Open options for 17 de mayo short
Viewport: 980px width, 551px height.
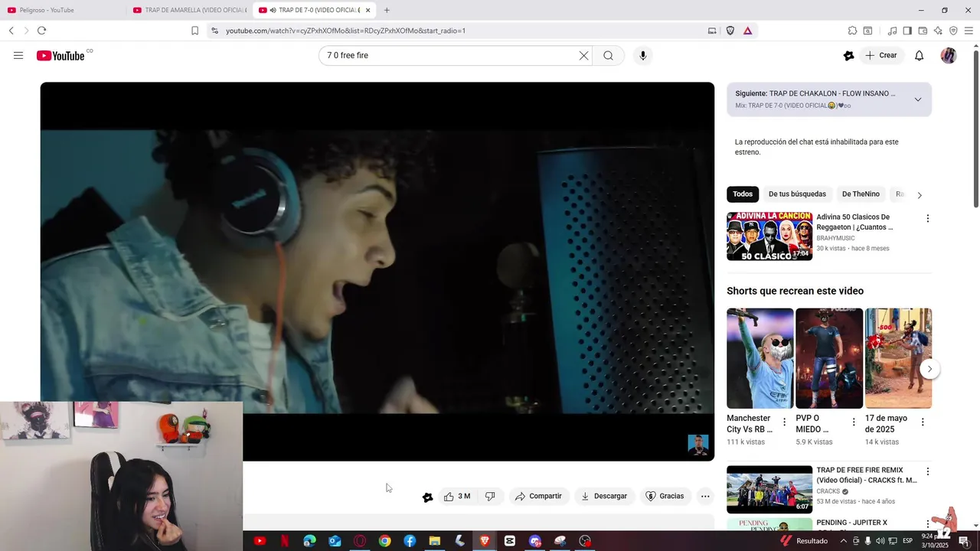coord(923,422)
